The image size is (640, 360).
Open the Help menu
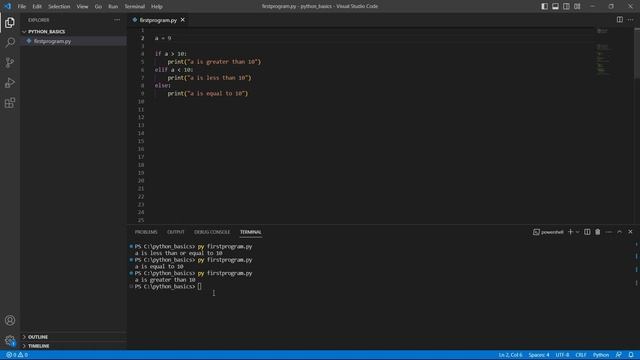coord(157,7)
